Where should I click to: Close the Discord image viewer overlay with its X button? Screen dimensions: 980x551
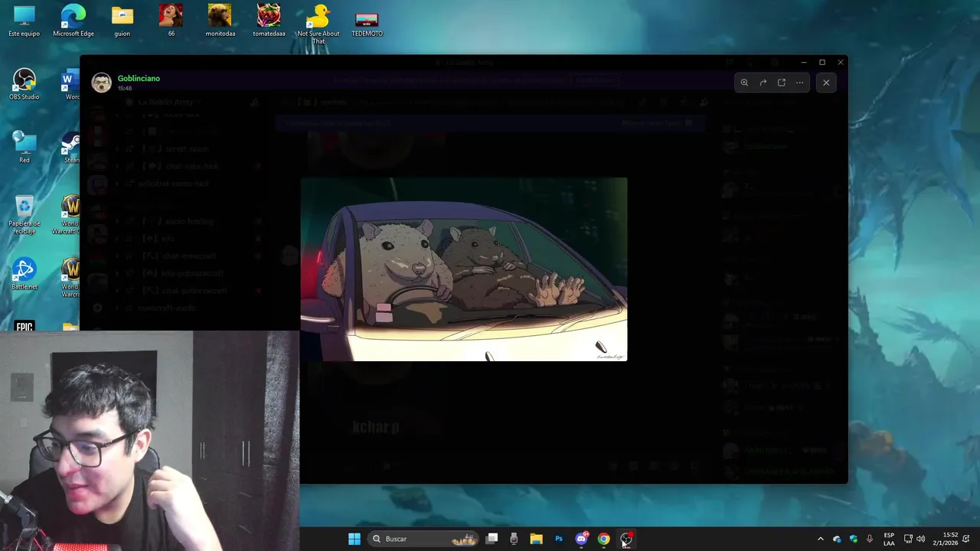click(826, 83)
